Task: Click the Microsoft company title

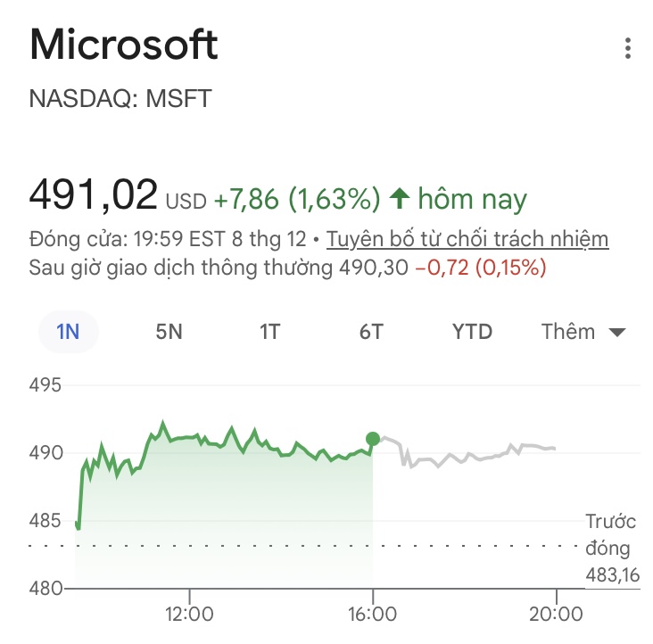Action: tap(124, 45)
